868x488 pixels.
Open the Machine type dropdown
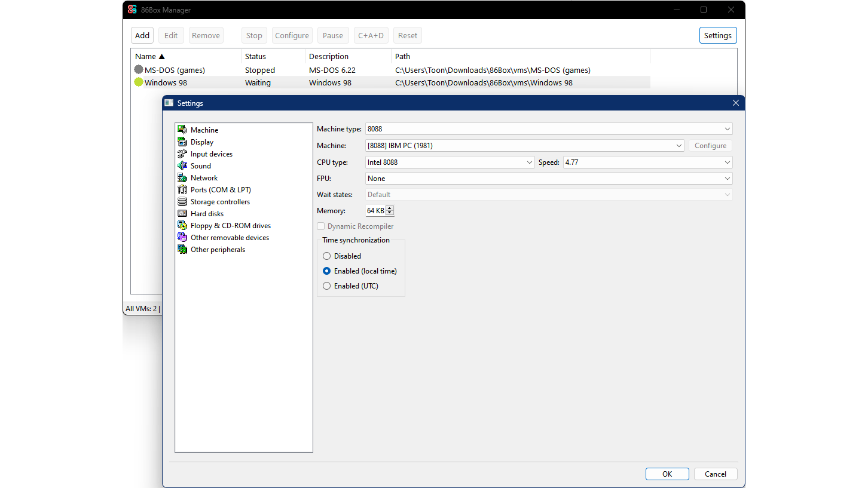(549, 129)
